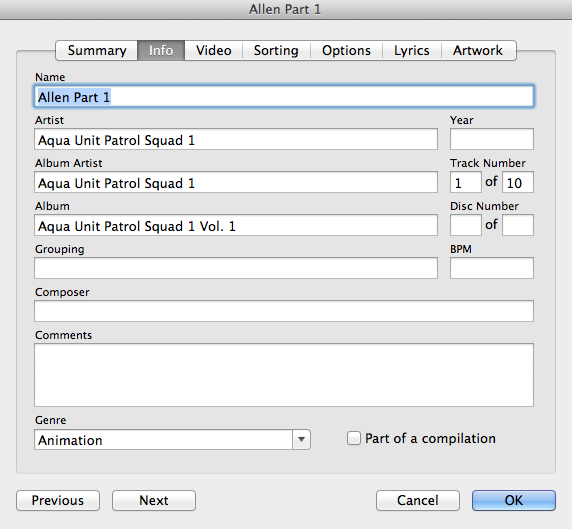Go to the Options tab
The image size is (572, 529).
coord(346,50)
